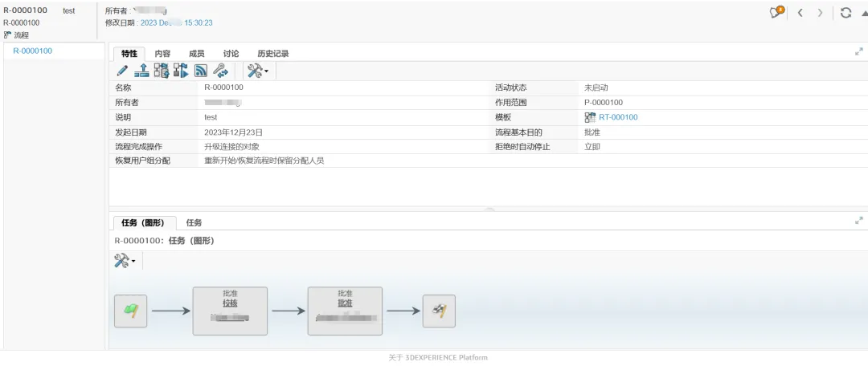Switch to the 成员 tab

tap(196, 54)
